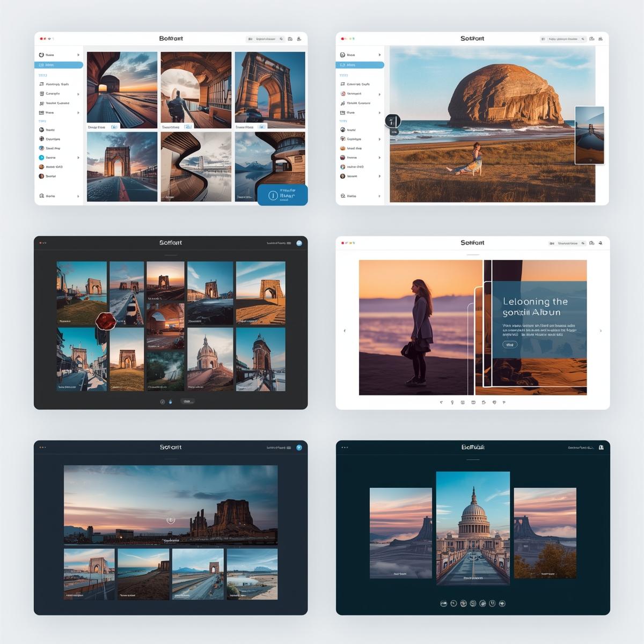Screen dimensions: 644x644
Task: Select the blue page dot beneath the dark photo grid
Action: [171, 401]
